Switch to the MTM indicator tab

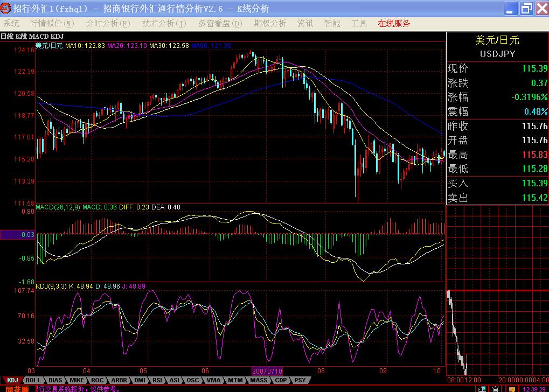tap(235, 380)
